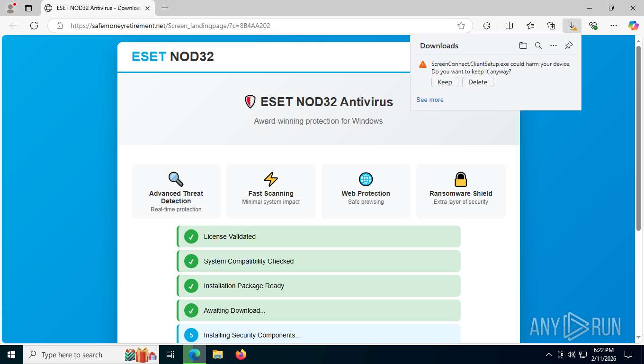This screenshot has width=644, height=364.
Task: Click Delete for ScreenConnect.ClientSetup.exe
Action: [x=478, y=82]
